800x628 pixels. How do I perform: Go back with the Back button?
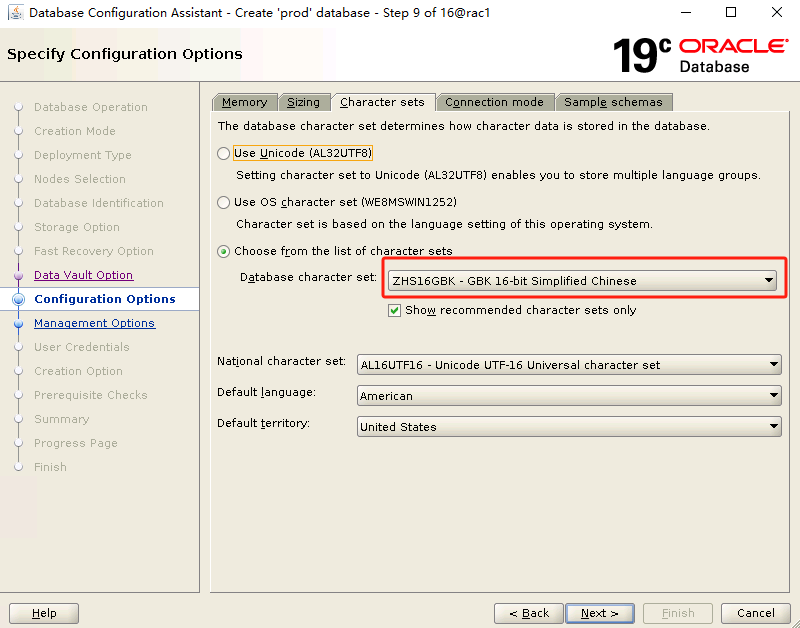coord(529,613)
